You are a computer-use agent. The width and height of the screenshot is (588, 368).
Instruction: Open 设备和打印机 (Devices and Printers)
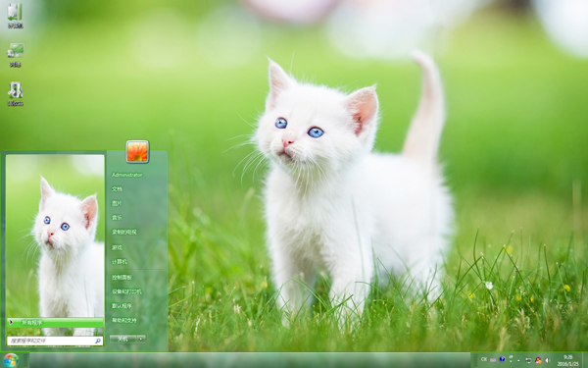126,291
